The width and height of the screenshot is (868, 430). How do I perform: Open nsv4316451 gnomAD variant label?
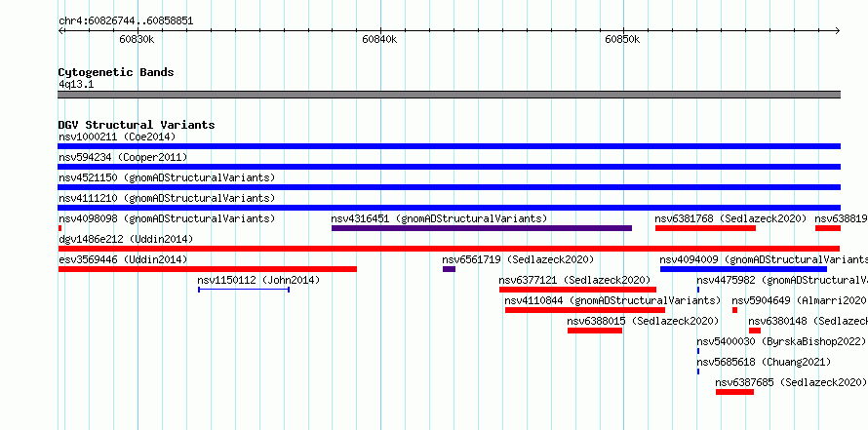pyautogui.click(x=439, y=218)
